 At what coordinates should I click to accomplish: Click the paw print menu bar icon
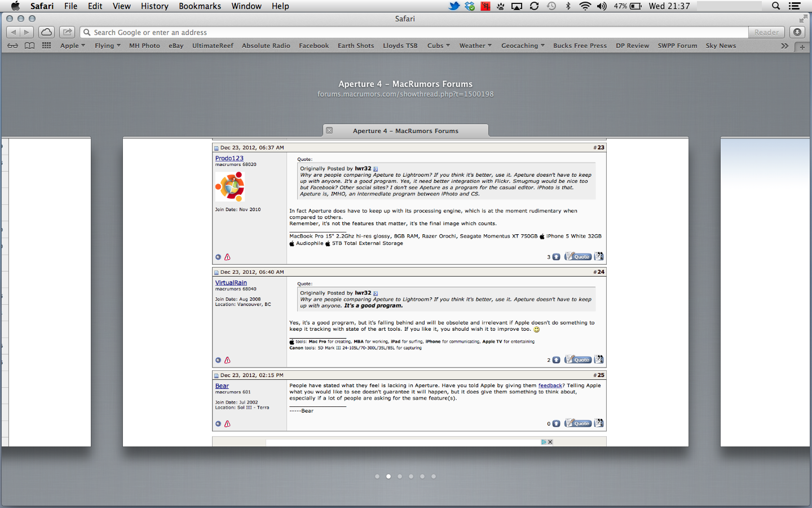click(x=500, y=6)
